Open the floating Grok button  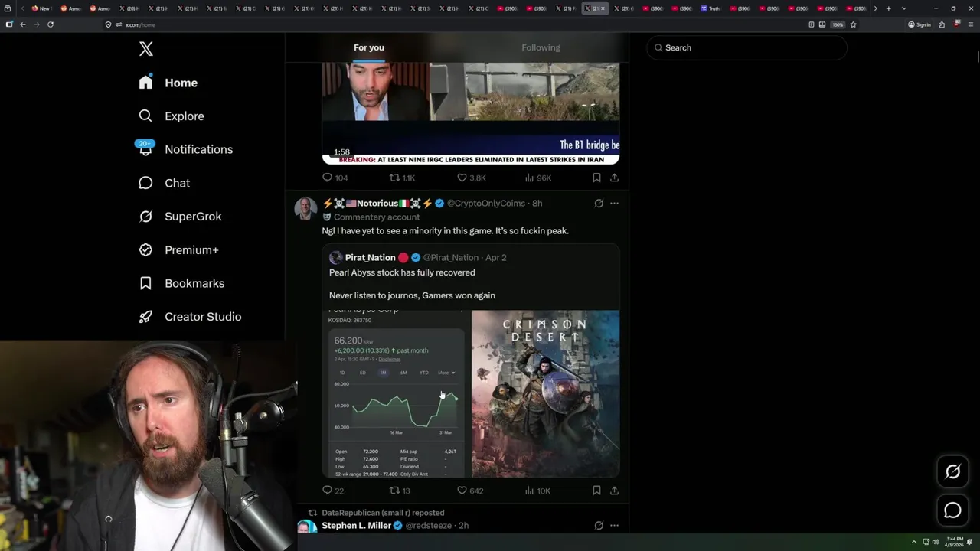[952, 471]
